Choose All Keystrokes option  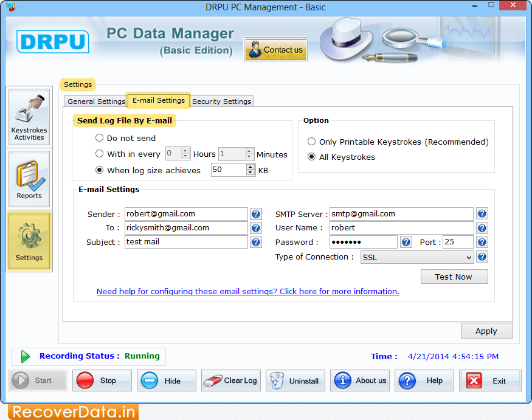[x=311, y=157]
